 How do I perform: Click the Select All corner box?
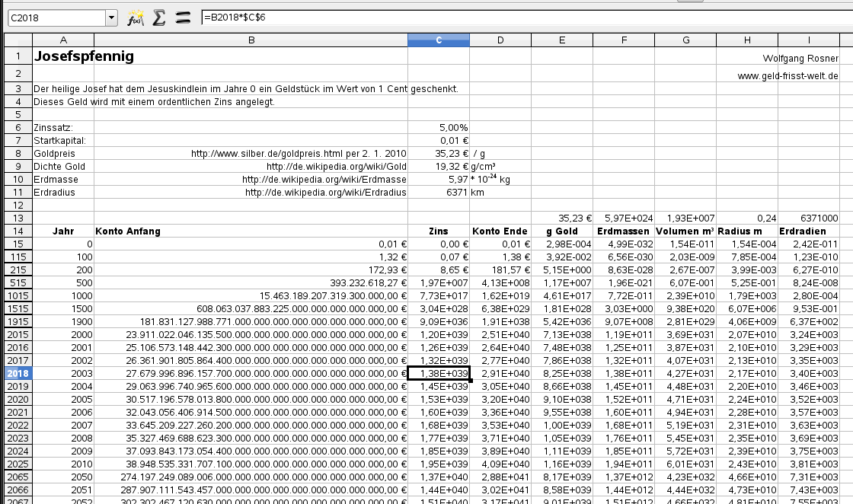(x=18, y=40)
